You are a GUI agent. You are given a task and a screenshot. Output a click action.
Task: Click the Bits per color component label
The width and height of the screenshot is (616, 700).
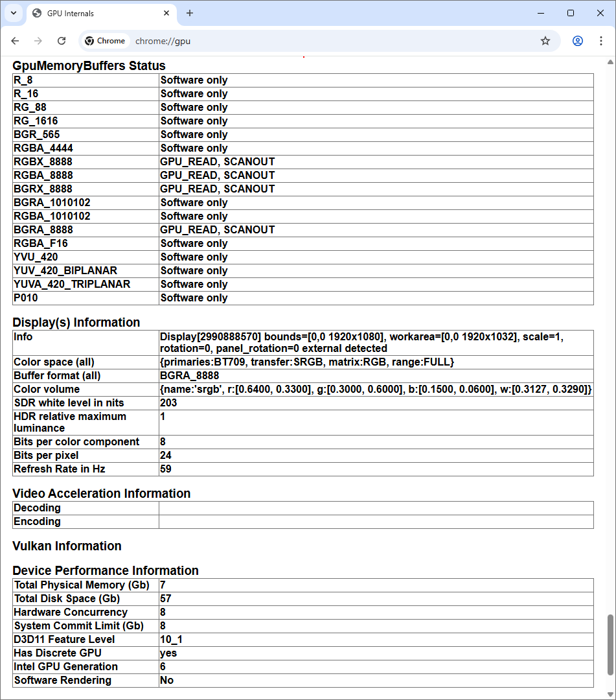click(76, 442)
